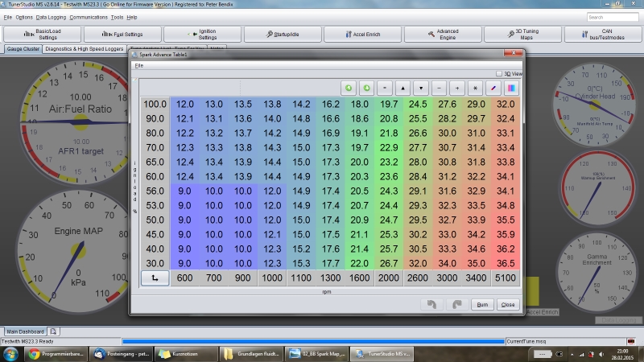Click the down-triangle decrease cells button
The width and height of the screenshot is (644, 362).
click(x=421, y=87)
